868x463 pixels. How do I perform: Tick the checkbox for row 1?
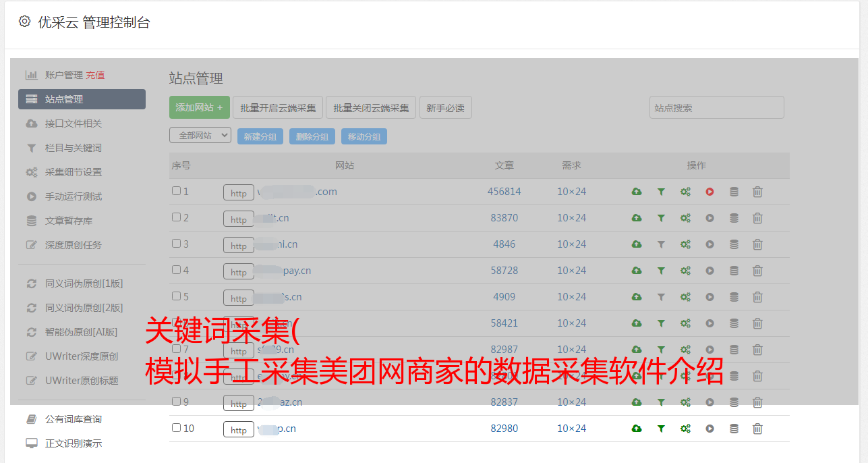click(176, 191)
